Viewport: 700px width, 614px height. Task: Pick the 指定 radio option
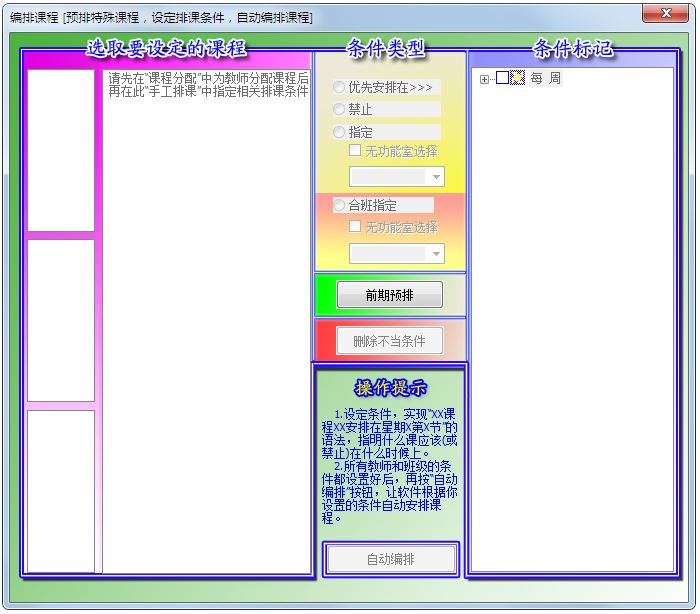(x=340, y=132)
